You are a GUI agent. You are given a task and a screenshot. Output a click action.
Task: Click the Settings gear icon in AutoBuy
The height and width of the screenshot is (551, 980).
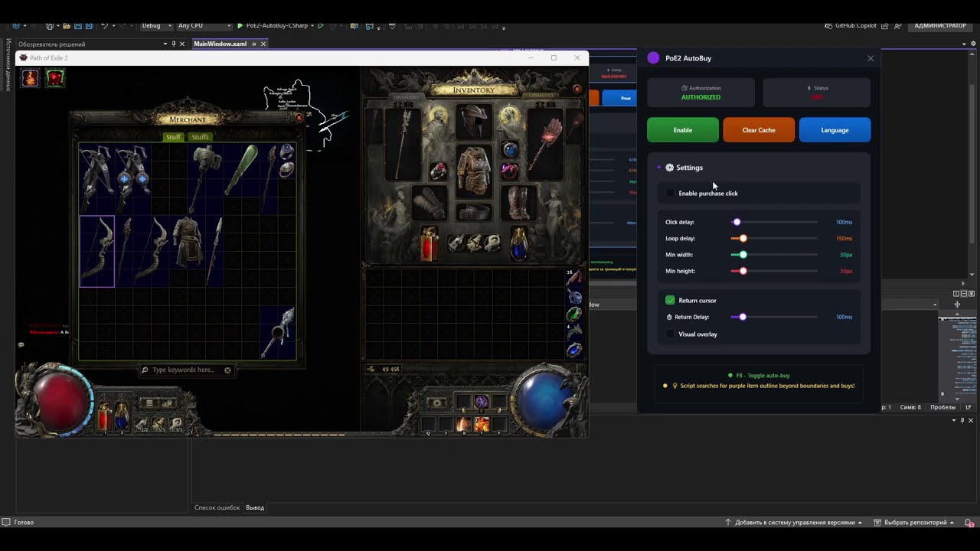tap(669, 168)
